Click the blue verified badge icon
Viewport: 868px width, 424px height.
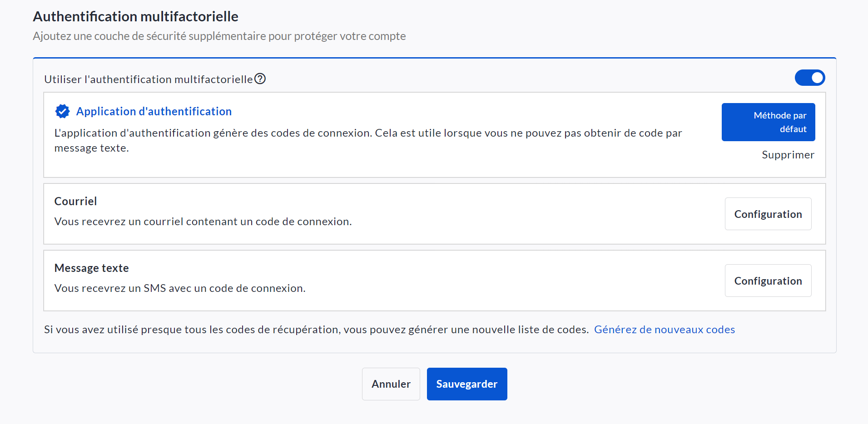[x=62, y=111]
